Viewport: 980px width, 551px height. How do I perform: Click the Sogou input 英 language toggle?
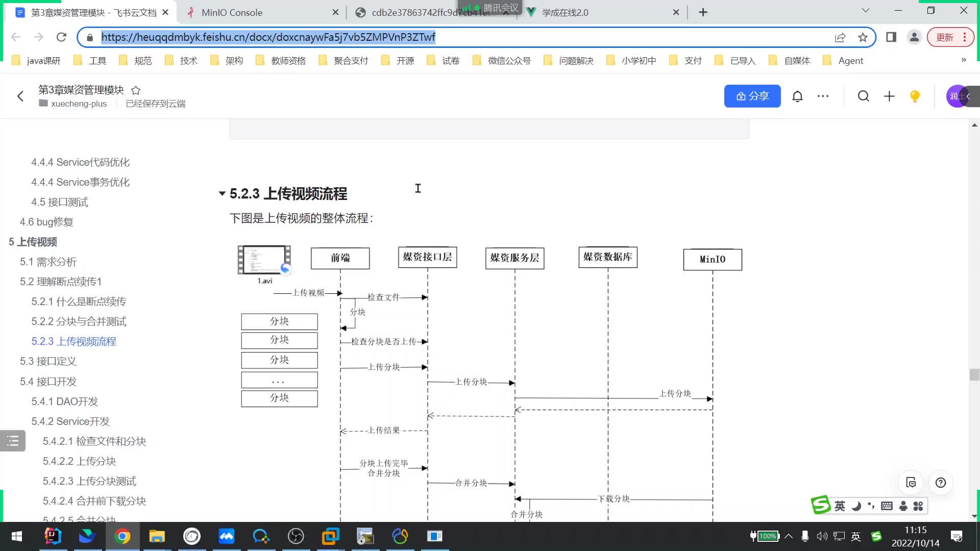pos(840,506)
